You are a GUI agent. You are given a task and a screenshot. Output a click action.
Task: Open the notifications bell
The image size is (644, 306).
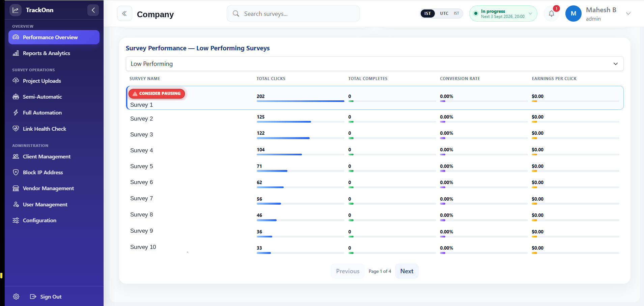552,14
